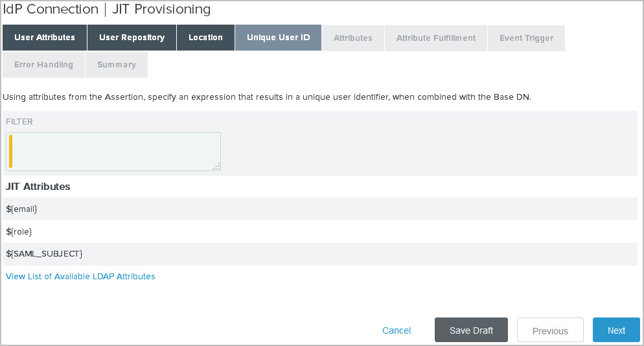Go to the Location tab

(205, 38)
